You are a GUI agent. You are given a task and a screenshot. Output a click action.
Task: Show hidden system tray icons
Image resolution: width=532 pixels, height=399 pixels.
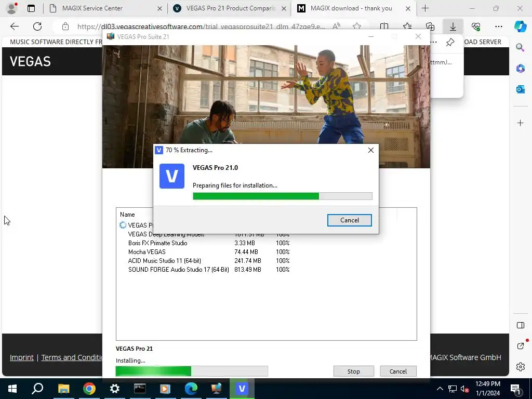[440, 389]
